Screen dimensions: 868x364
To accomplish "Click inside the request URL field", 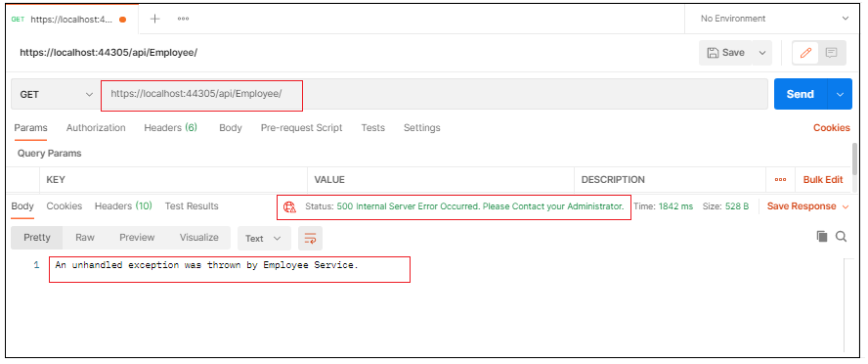I will (x=433, y=94).
